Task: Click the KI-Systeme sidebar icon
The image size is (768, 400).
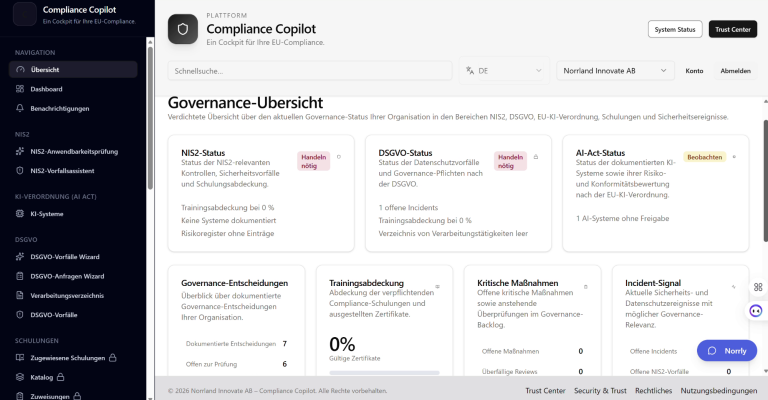Action: (x=20, y=214)
